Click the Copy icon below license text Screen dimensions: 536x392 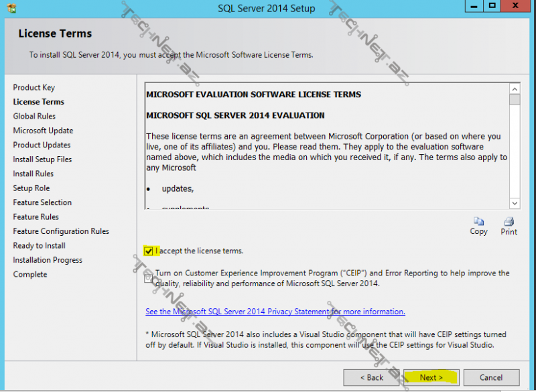point(478,222)
